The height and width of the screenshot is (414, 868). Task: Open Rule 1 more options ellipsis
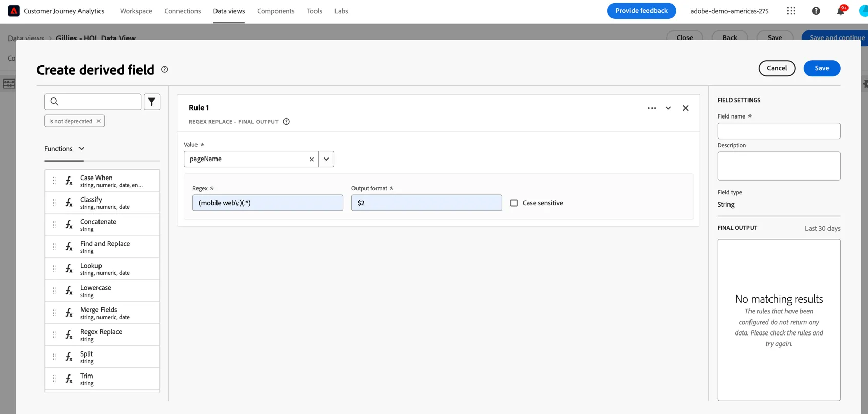tap(652, 108)
